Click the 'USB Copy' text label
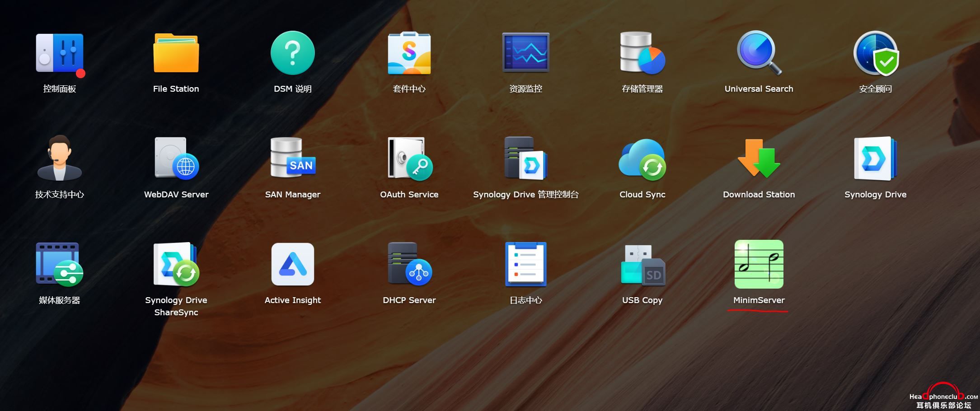 point(642,300)
